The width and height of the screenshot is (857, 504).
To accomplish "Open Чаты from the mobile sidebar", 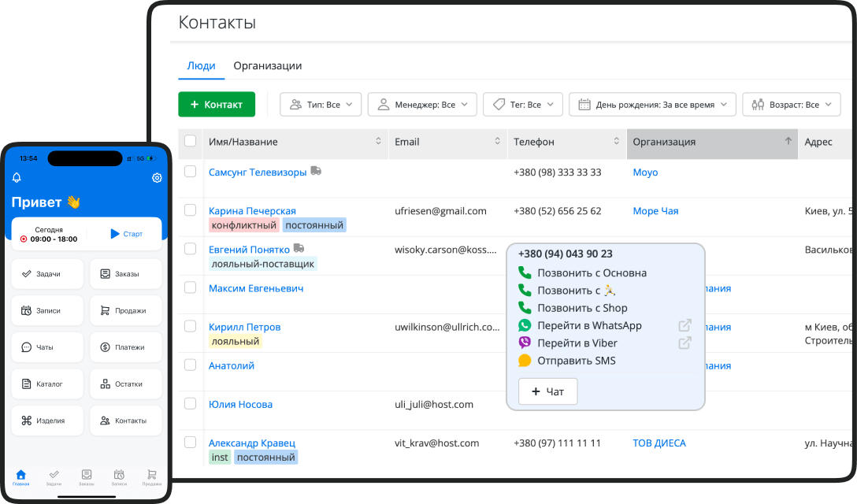I will coord(46,346).
